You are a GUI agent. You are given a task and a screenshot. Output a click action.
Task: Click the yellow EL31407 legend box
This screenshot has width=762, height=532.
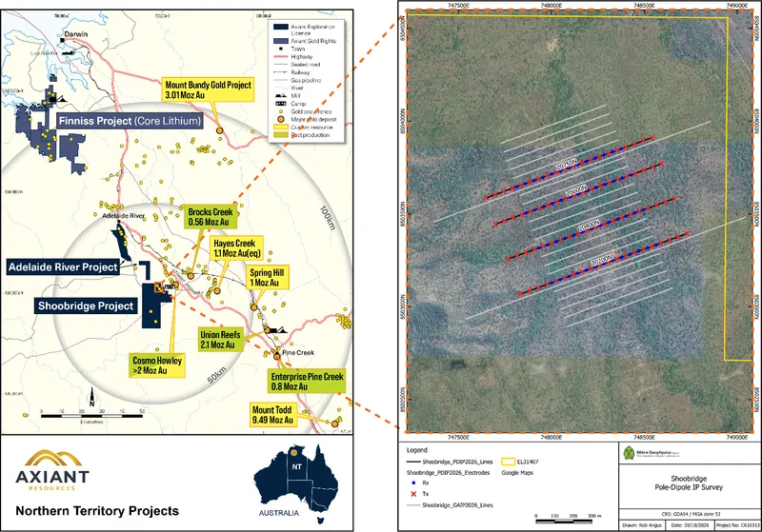tap(509, 462)
